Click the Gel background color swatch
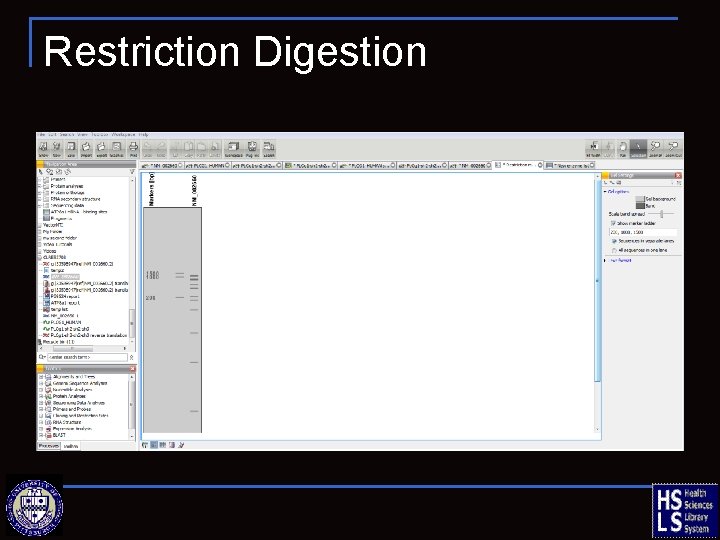 click(640, 199)
